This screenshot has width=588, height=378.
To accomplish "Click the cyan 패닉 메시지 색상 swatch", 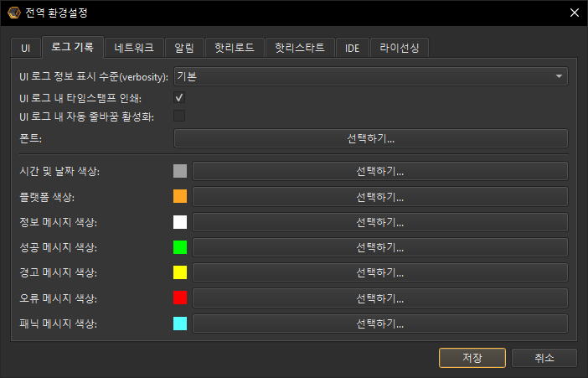I will [x=180, y=324].
